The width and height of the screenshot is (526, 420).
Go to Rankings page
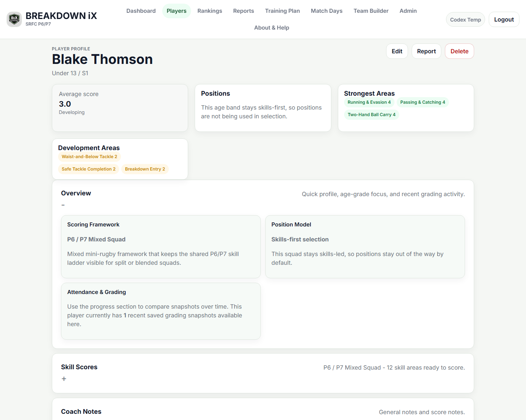click(210, 11)
